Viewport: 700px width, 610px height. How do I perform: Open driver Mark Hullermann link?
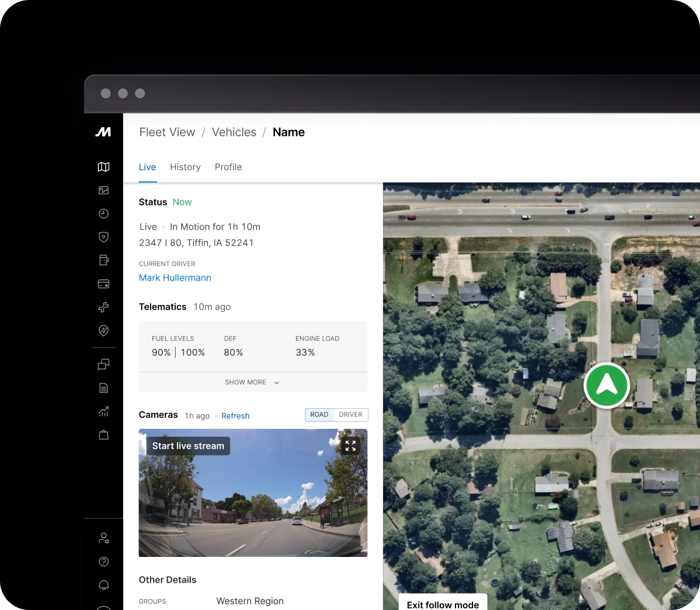point(175,278)
